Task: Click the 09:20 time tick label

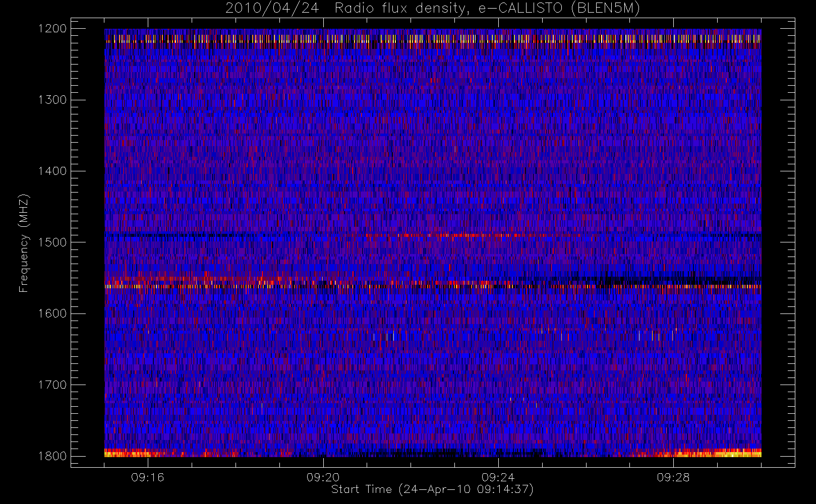Action: 323,477
